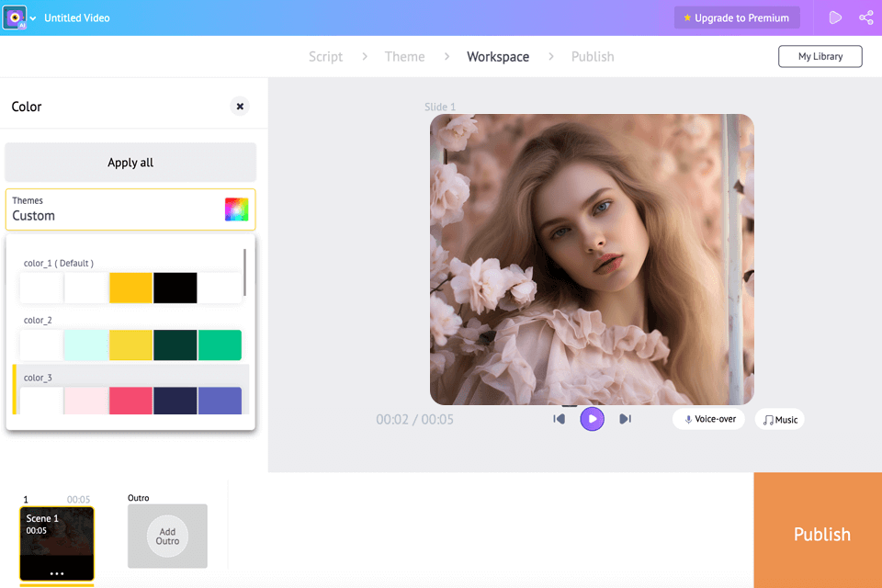
Task: Pick bright green swatch in color_2
Action: 220,345
